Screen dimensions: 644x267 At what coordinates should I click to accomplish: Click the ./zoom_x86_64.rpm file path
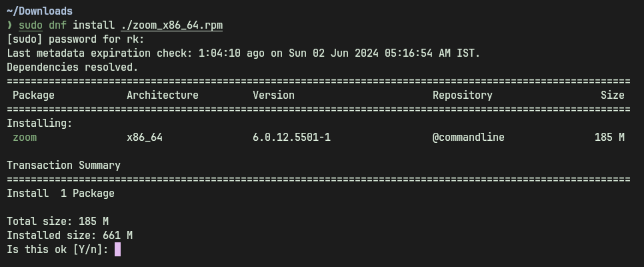171,25
